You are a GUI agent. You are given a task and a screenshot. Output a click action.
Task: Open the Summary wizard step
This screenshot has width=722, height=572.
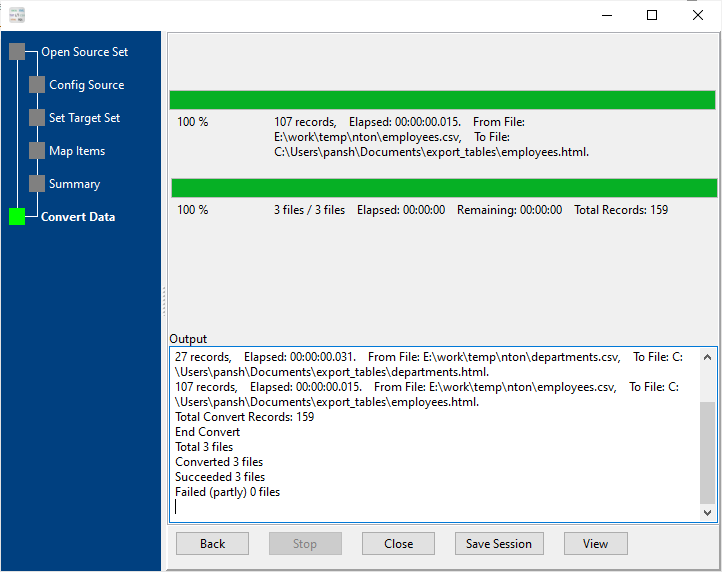click(74, 184)
